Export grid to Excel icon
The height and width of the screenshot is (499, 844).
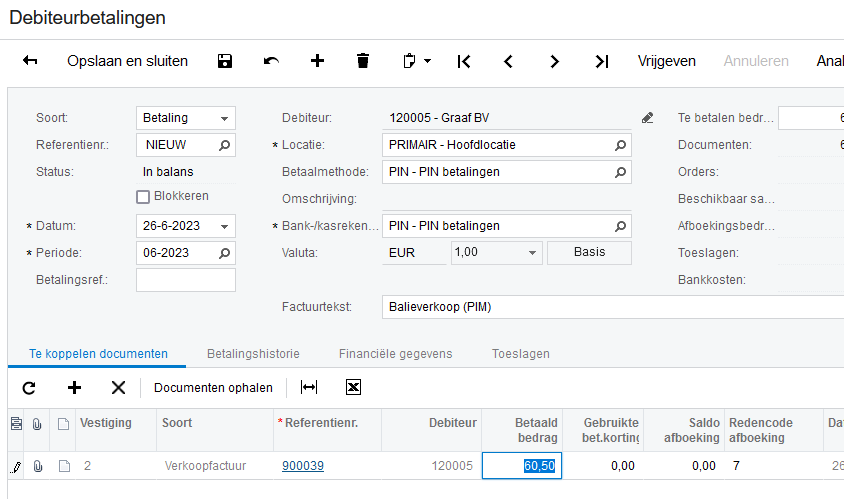[x=353, y=387]
